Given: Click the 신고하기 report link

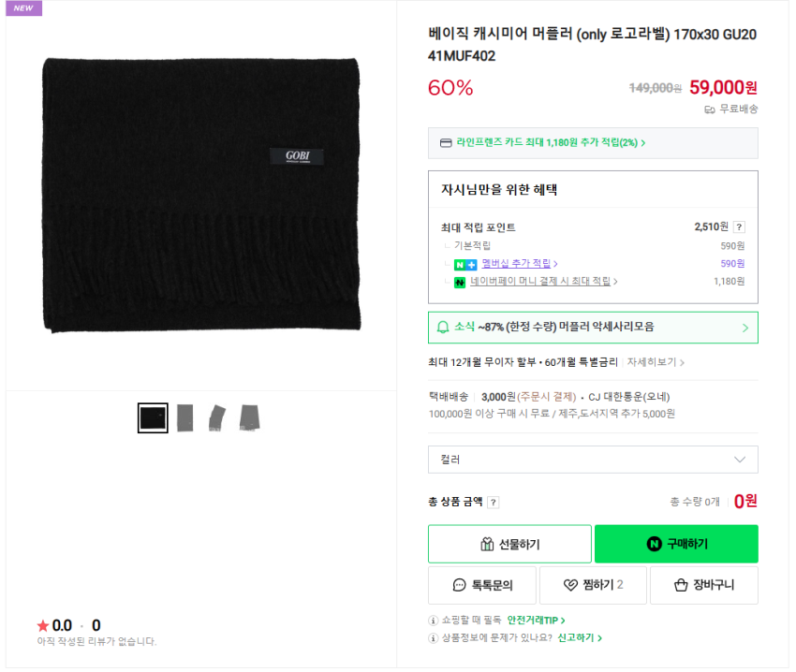Looking at the screenshot, I should coord(580,638).
